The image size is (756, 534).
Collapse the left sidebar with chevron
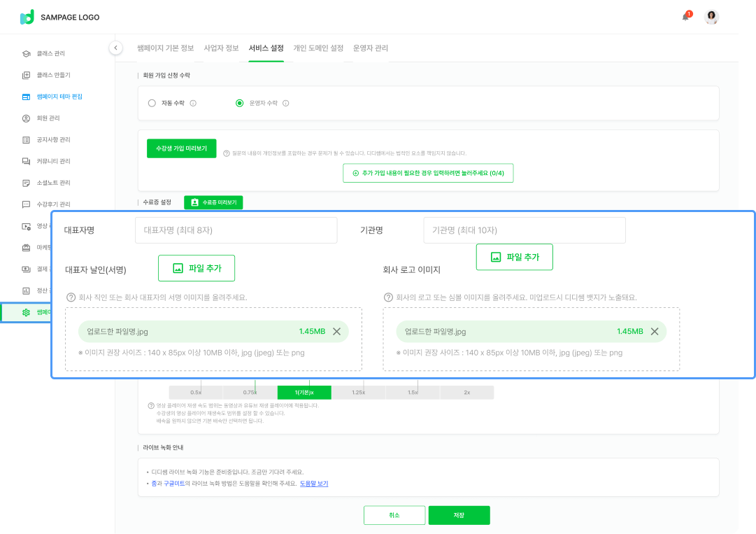tap(115, 48)
